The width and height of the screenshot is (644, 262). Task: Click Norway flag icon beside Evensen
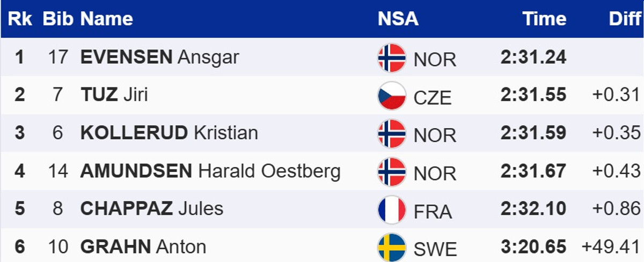click(x=392, y=58)
